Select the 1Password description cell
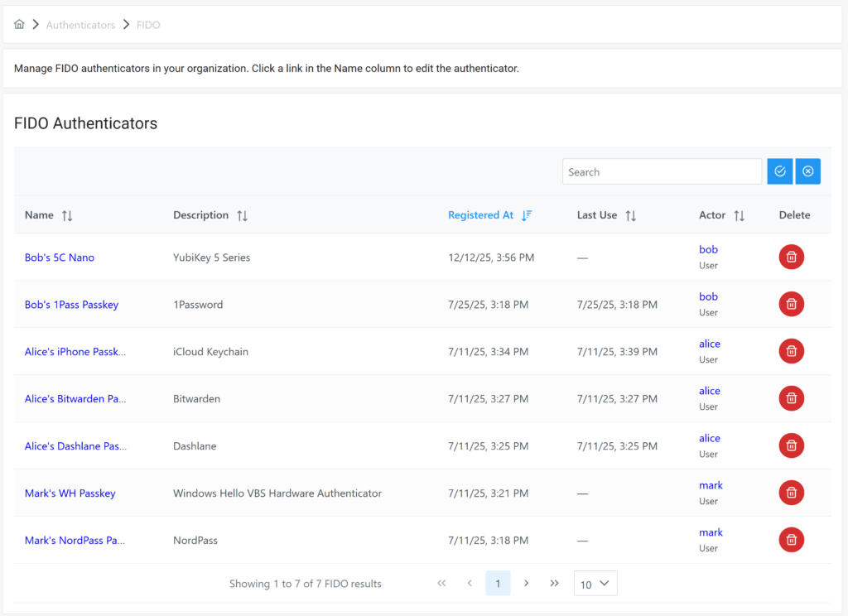The height and width of the screenshot is (616, 848). tap(198, 305)
